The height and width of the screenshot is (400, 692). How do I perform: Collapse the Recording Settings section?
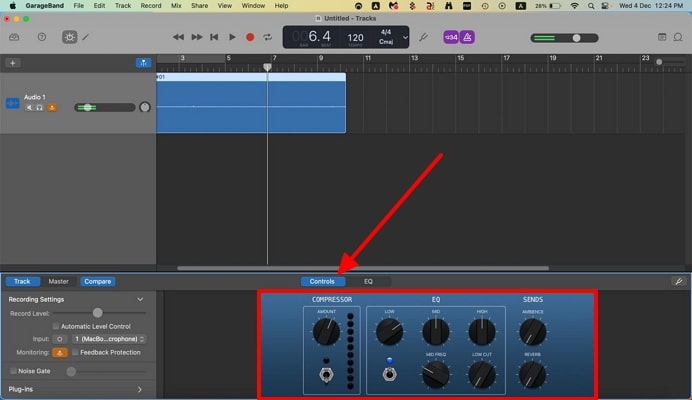[x=140, y=299]
